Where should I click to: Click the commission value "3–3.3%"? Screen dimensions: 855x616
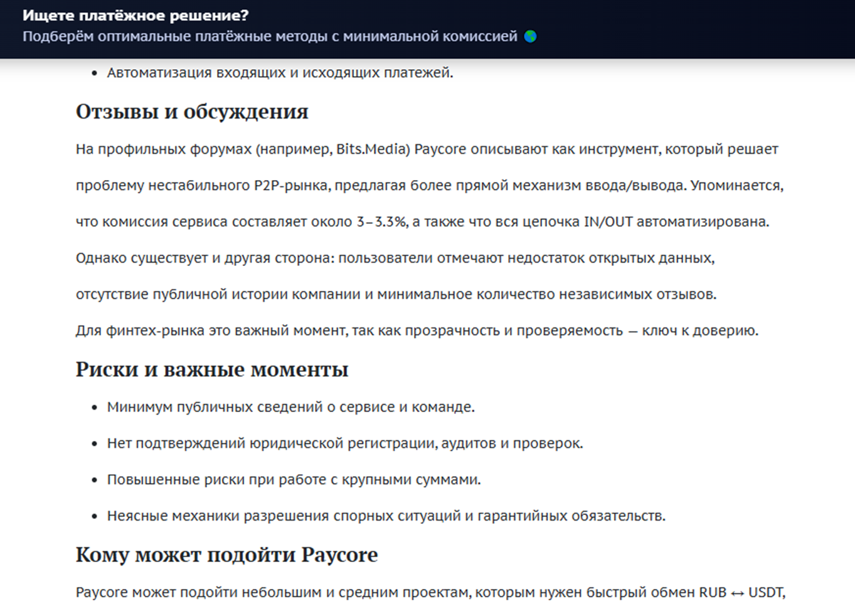pyautogui.click(x=381, y=221)
